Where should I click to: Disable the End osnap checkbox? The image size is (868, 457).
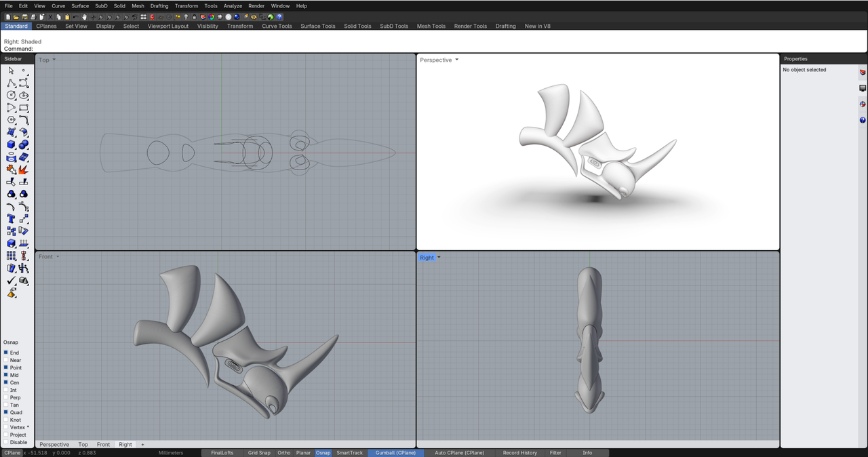click(x=6, y=353)
